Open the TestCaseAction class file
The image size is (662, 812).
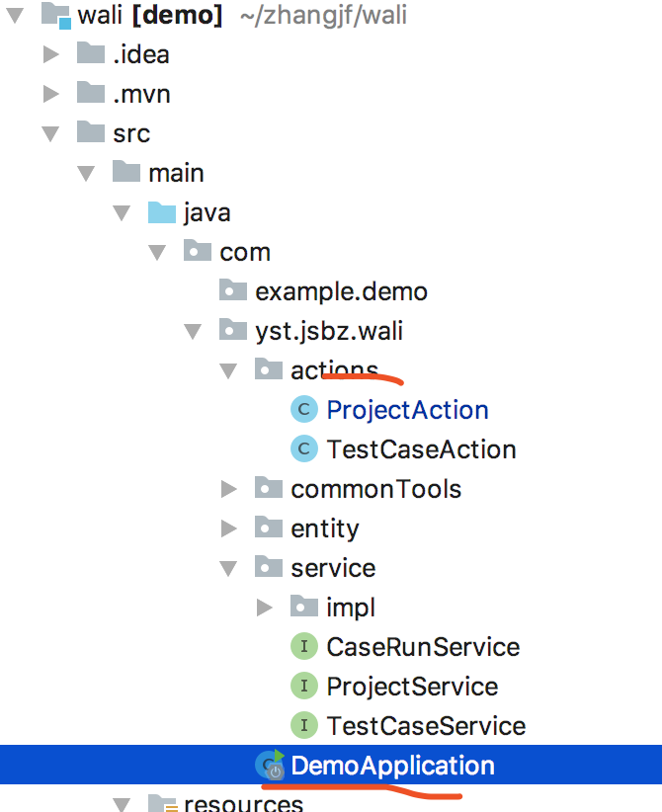[421, 449]
